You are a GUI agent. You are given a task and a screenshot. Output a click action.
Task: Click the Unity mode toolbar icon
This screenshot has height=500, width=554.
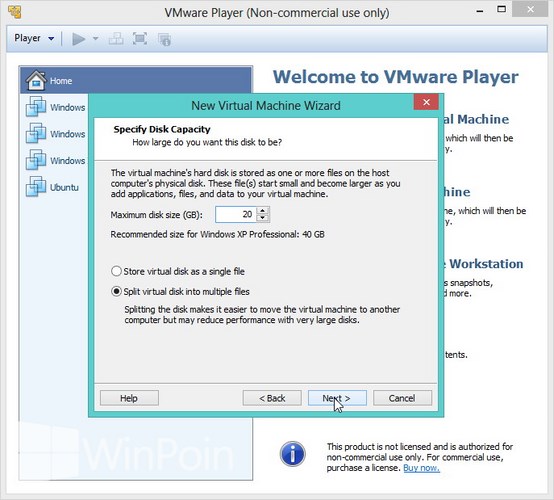(x=165, y=39)
